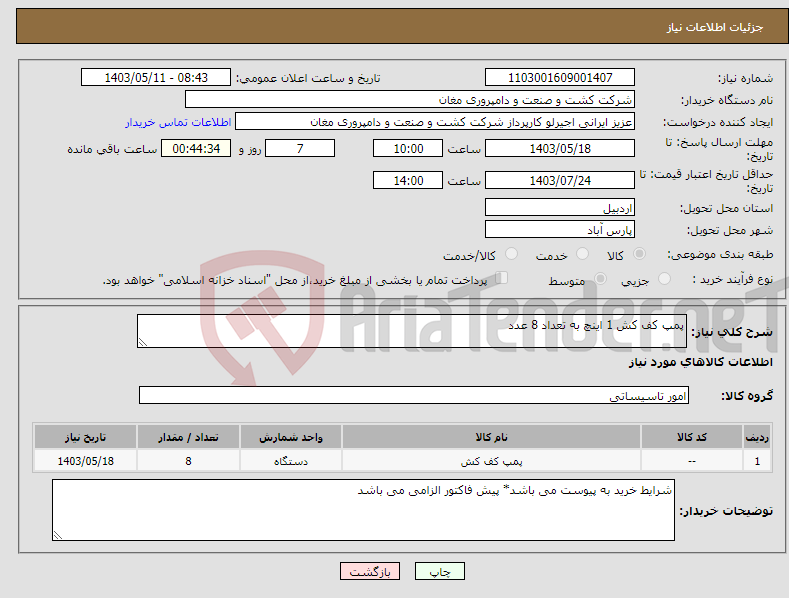Click the deadline time field 10:00
This screenshot has height=598, width=789.
tap(408, 148)
